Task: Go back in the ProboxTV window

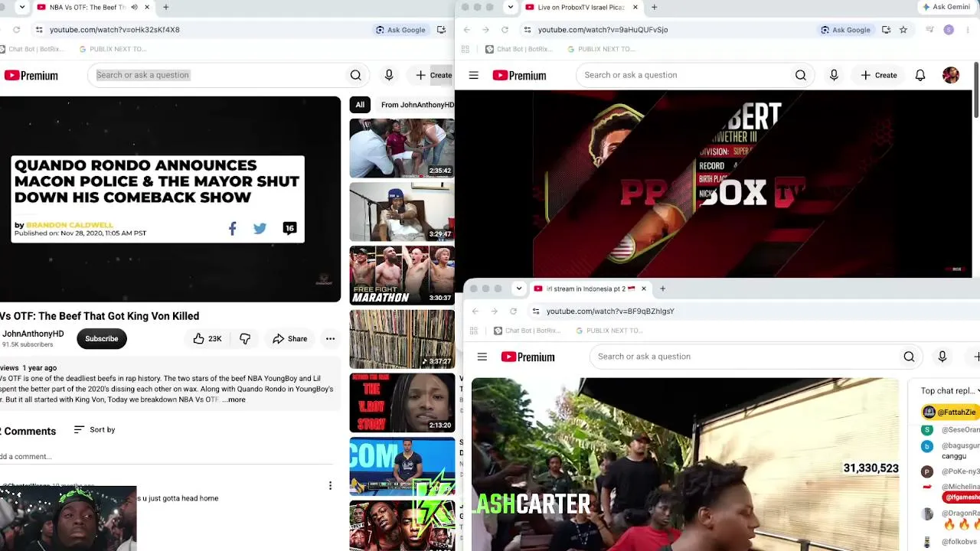Action: (467, 30)
